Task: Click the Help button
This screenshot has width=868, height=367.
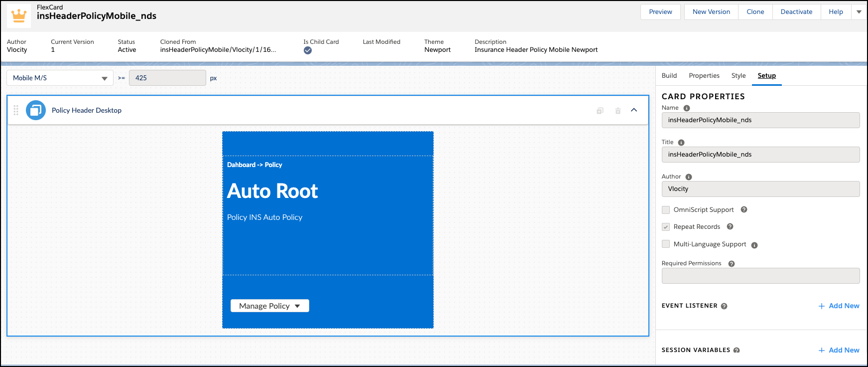Action: 836,12
